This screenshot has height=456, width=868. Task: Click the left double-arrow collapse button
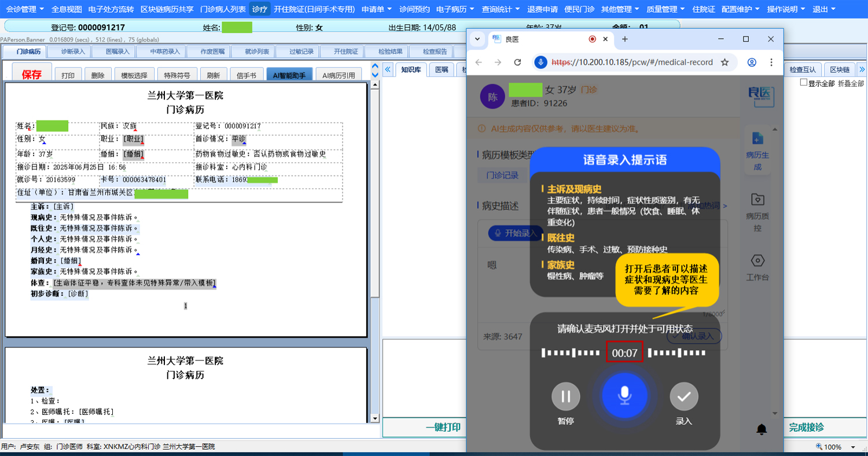pos(388,69)
